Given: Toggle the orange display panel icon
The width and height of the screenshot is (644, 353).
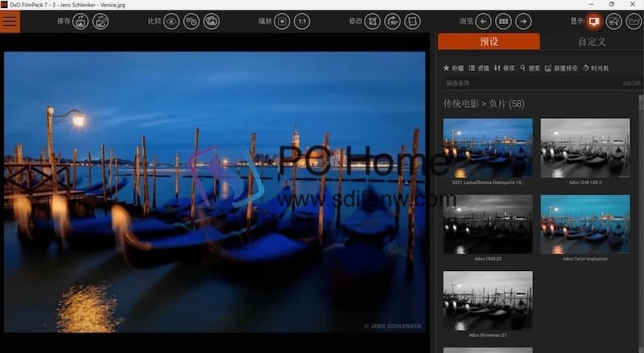Looking at the screenshot, I should [x=594, y=22].
